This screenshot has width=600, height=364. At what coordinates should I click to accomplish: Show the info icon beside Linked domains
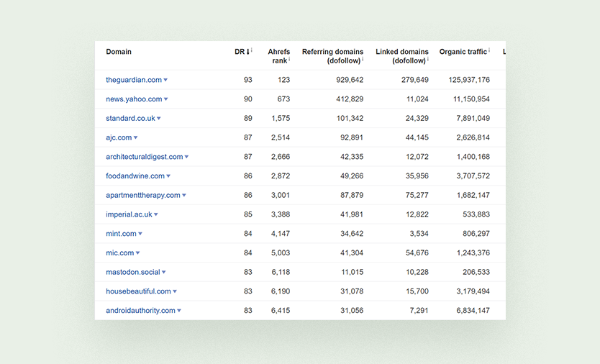click(x=428, y=59)
